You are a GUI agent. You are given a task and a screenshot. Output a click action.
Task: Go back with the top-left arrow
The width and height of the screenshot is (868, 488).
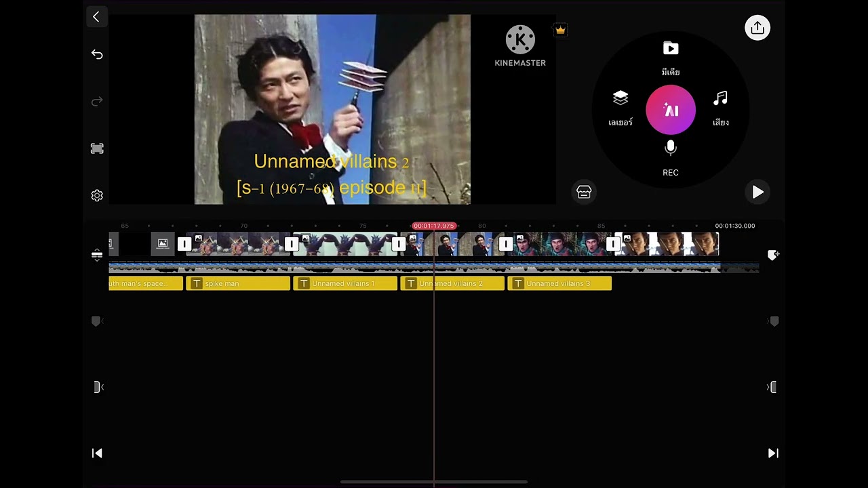pyautogui.click(x=96, y=17)
